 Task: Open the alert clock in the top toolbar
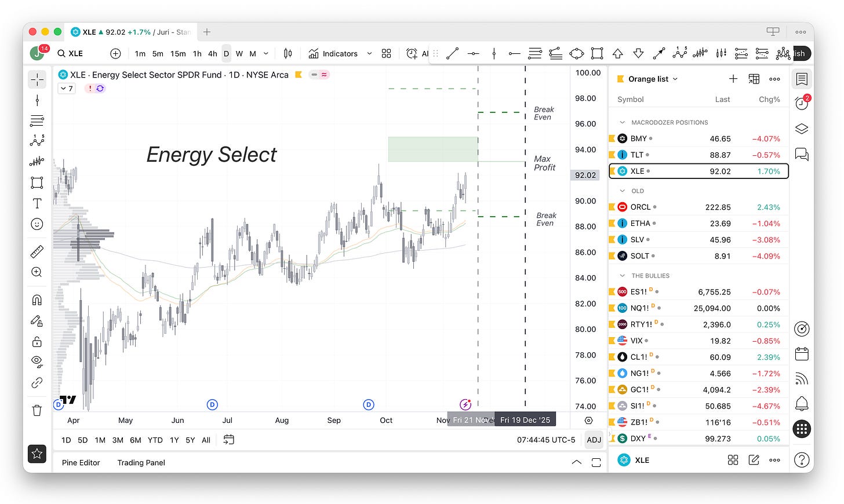coord(412,53)
